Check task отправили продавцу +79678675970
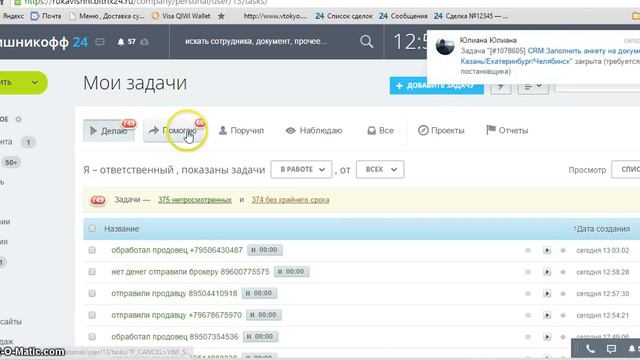This screenshot has width=640, height=360. tap(92, 315)
